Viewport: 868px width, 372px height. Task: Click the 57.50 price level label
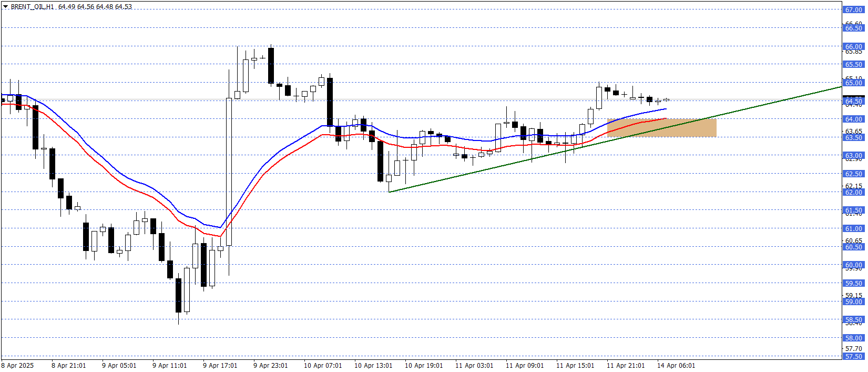click(x=853, y=356)
